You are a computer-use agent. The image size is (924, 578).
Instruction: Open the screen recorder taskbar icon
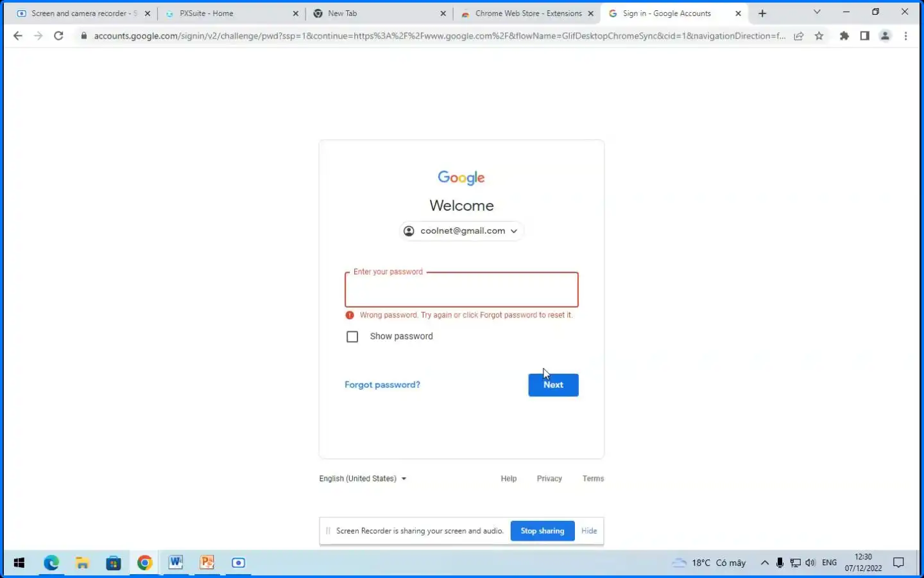tap(238, 563)
